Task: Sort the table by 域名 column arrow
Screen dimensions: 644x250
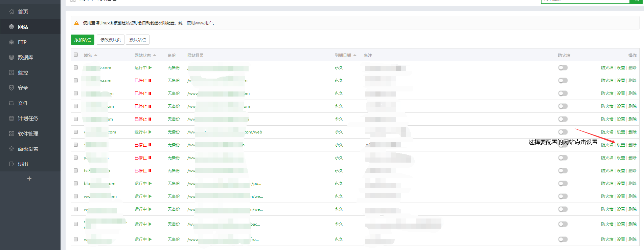Action: coord(96,55)
